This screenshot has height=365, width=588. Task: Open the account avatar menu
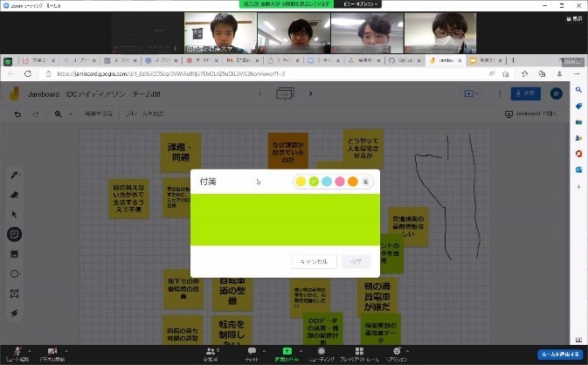click(x=557, y=93)
